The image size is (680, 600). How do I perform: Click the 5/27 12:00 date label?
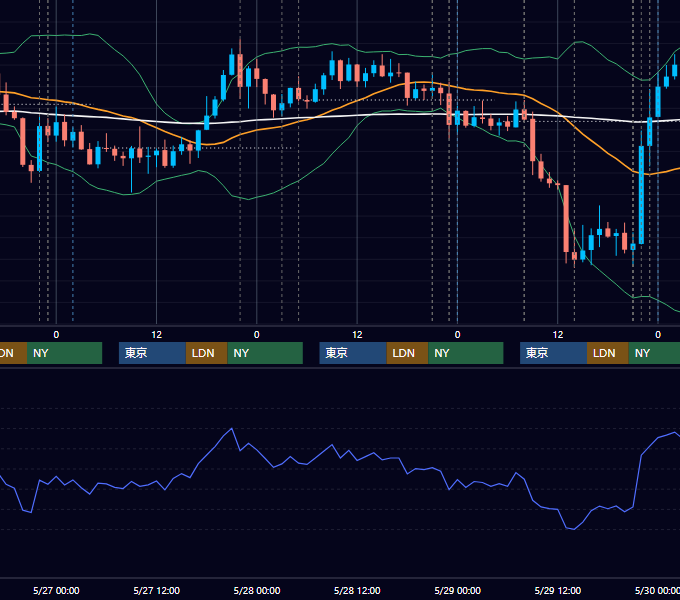pos(157,590)
